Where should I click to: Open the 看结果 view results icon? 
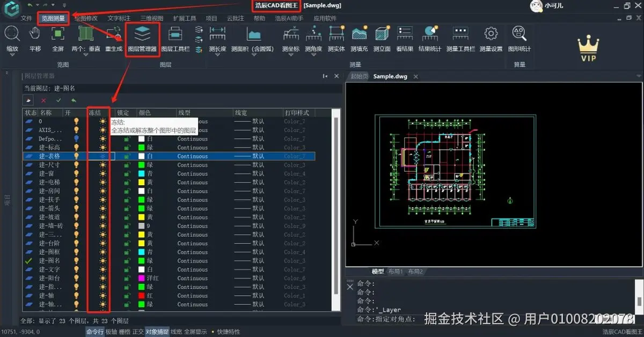tap(405, 34)
